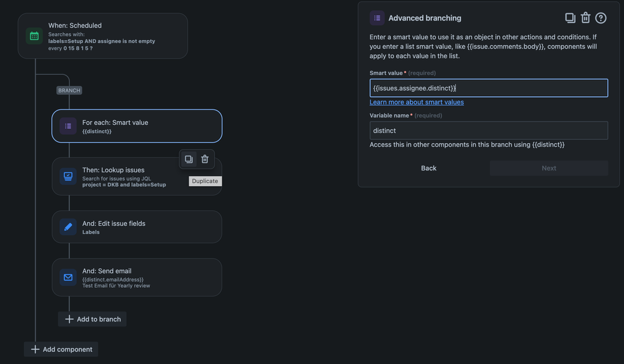
Task: Delete Advanced branching using the trash icon
Action: tap(585, 18)
